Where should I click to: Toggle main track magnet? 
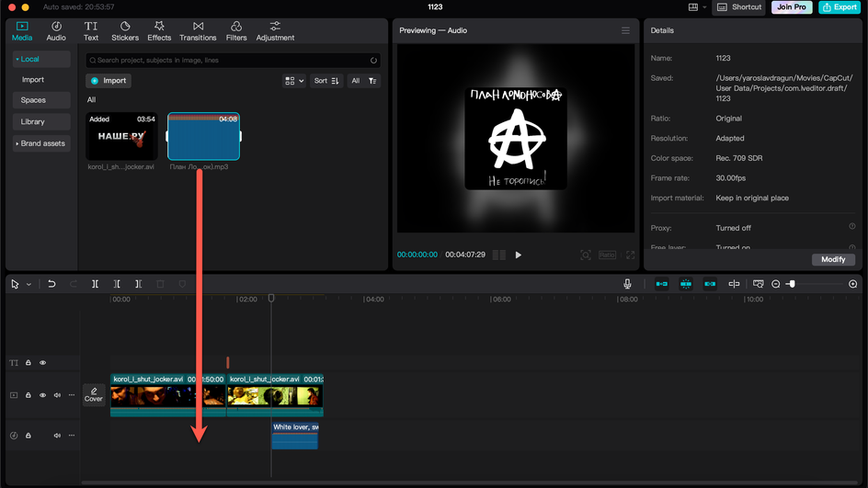[661, 284]
